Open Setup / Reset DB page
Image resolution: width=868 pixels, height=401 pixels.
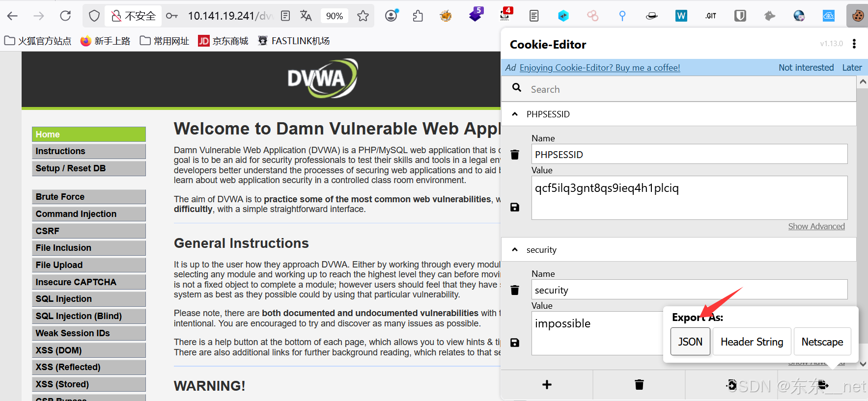(x=89, y=168)
